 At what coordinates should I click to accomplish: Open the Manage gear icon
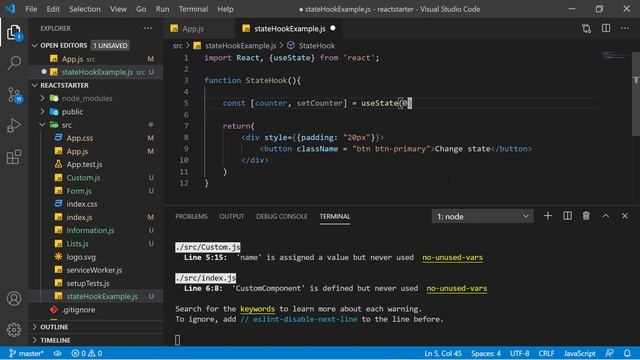point(14,329)
